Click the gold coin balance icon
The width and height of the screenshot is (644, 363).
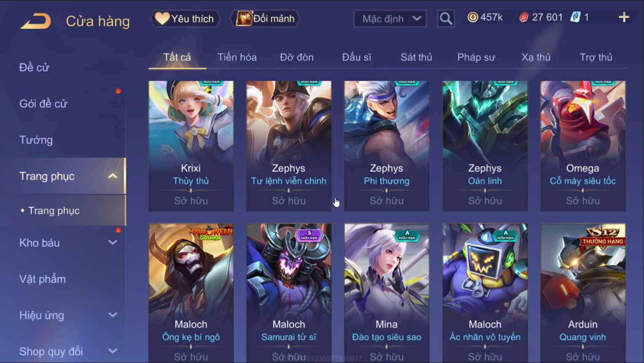pos(473,17)
